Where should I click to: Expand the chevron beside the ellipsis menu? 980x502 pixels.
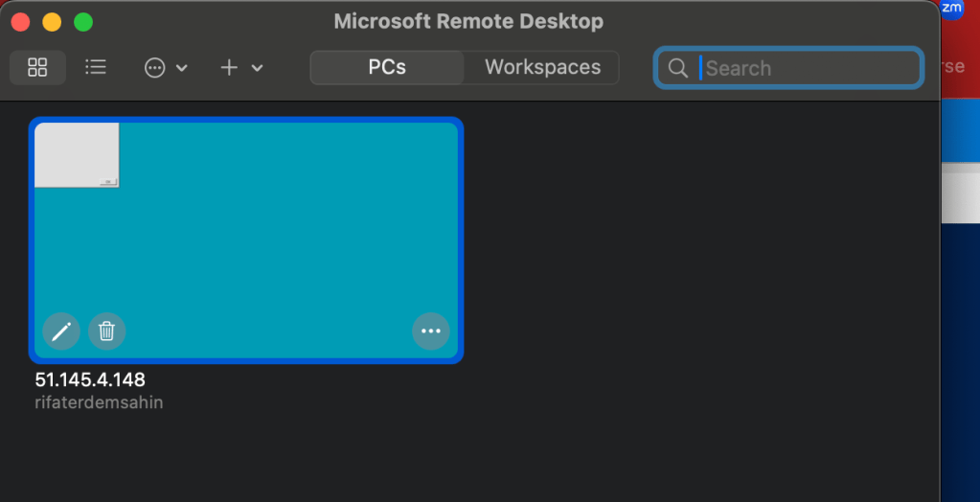[182, 68]
